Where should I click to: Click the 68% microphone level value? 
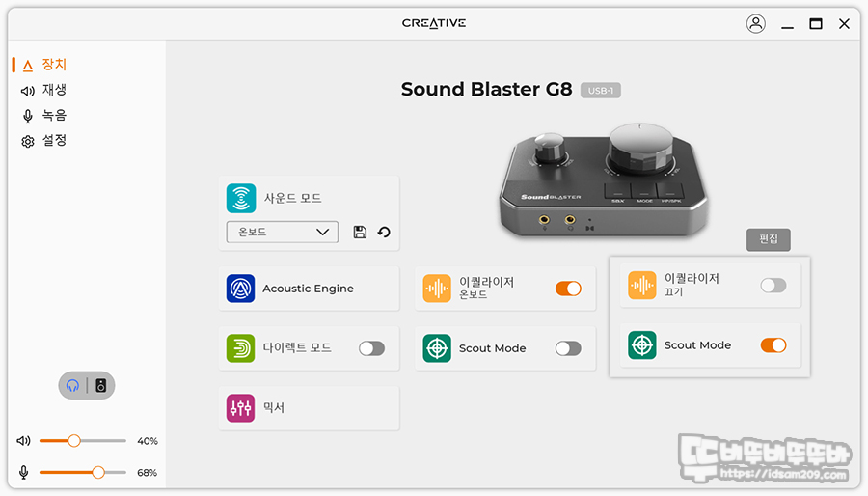pyautogui.click(x=148, y=472)
